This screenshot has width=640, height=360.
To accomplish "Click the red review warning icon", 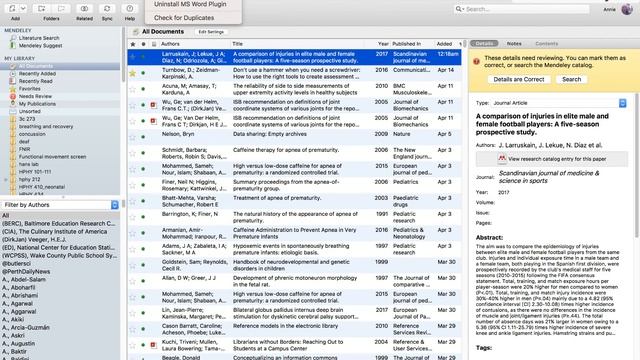I will click(476, 62).
